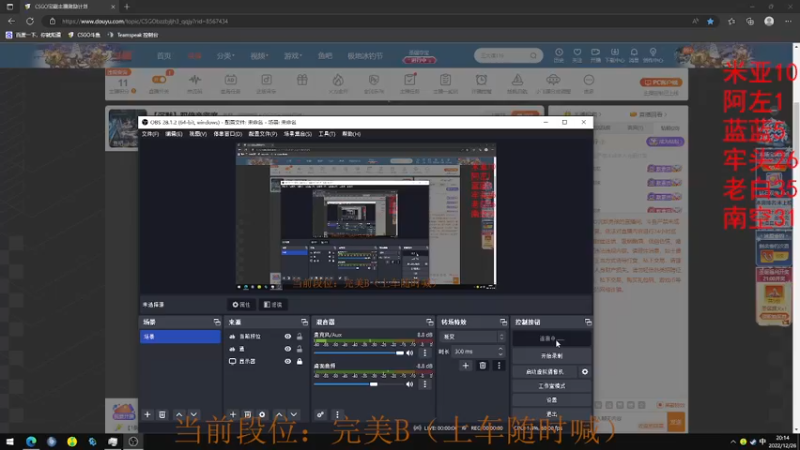The width and height of the screenshot is (800, 450).
Task: Refresh the browser page
Action: coord(30,21)
